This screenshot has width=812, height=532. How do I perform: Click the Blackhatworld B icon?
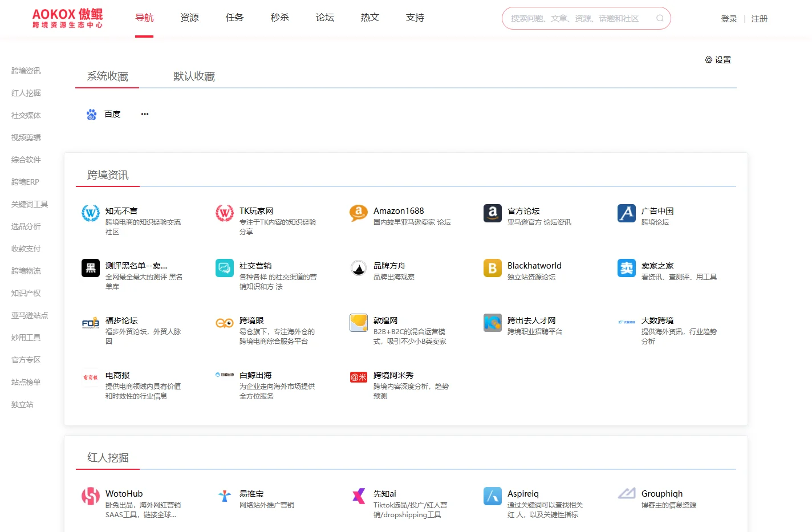click(493, 268)
